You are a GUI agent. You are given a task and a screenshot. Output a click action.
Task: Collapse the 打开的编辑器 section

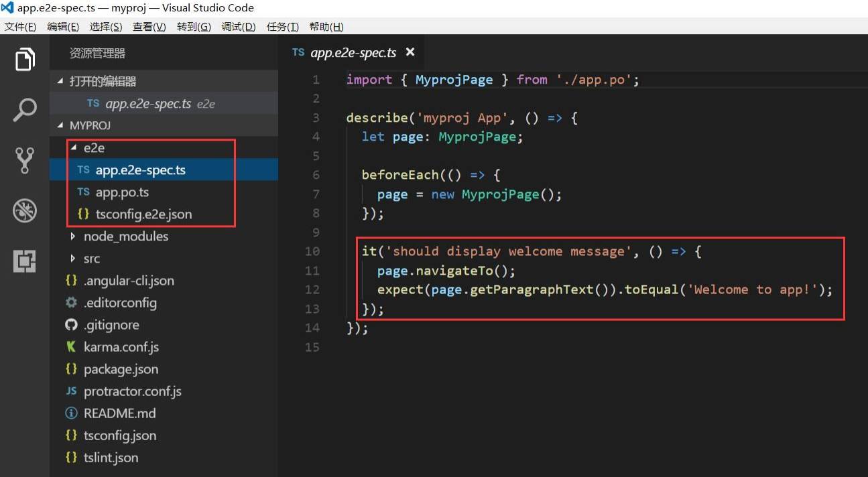pyautogui.click(x=61, y=81)
